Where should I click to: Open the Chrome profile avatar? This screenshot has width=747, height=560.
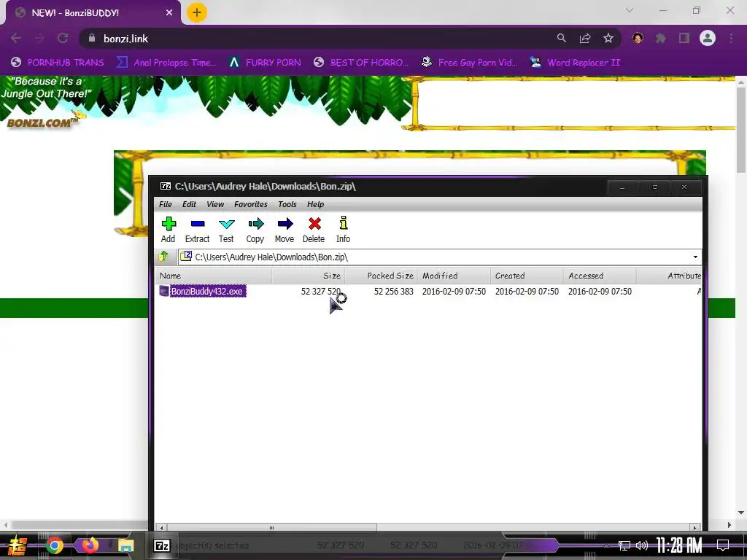coord(708,38)
